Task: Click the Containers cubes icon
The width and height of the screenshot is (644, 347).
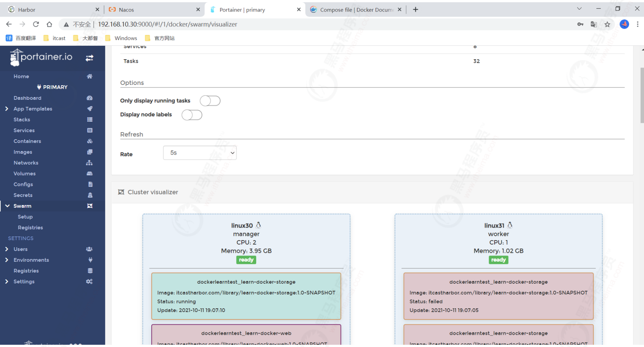Action: [x=90, y=141]
